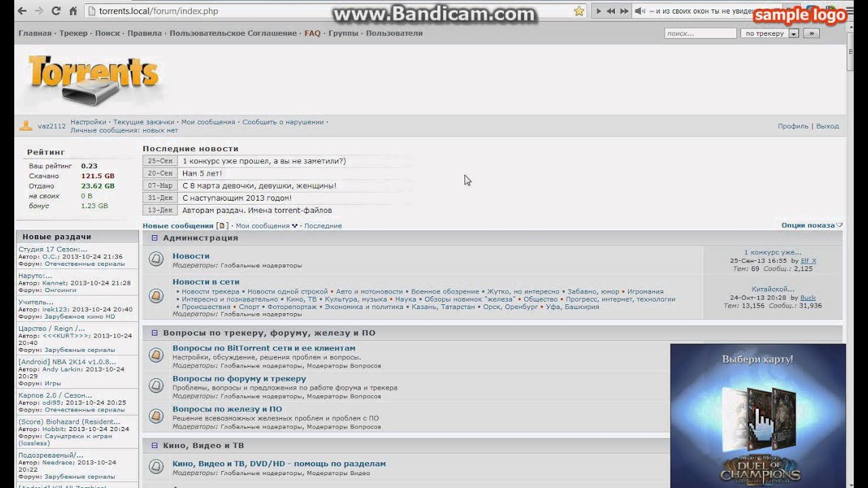Viewport: 868px width, 488px height.
Task: Open the Новые сообщения link
Action: point(178,226)
